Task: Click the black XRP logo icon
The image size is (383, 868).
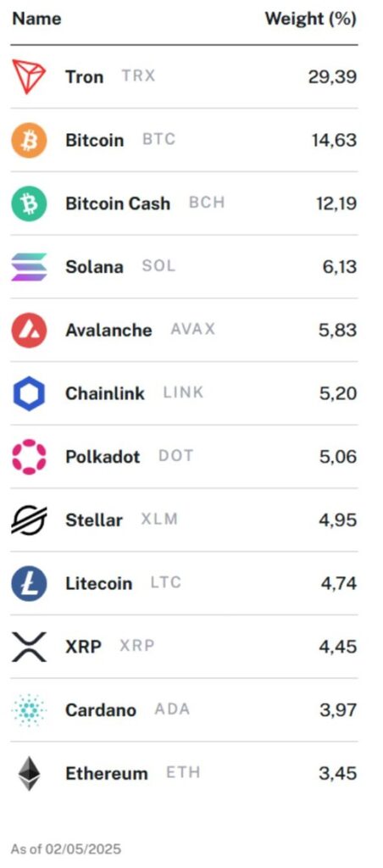Action: tap(29, 647)
